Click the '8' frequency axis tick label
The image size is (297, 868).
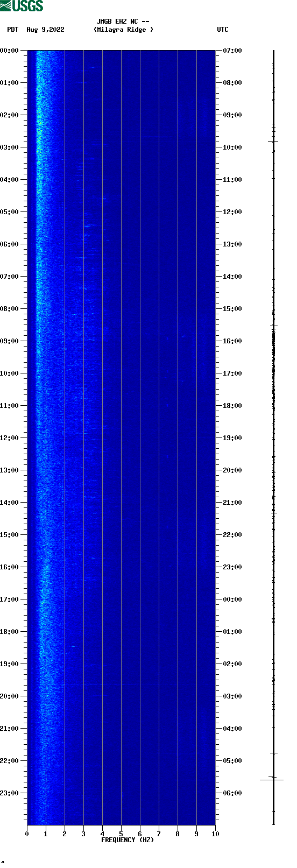click(x=178, y=834)
